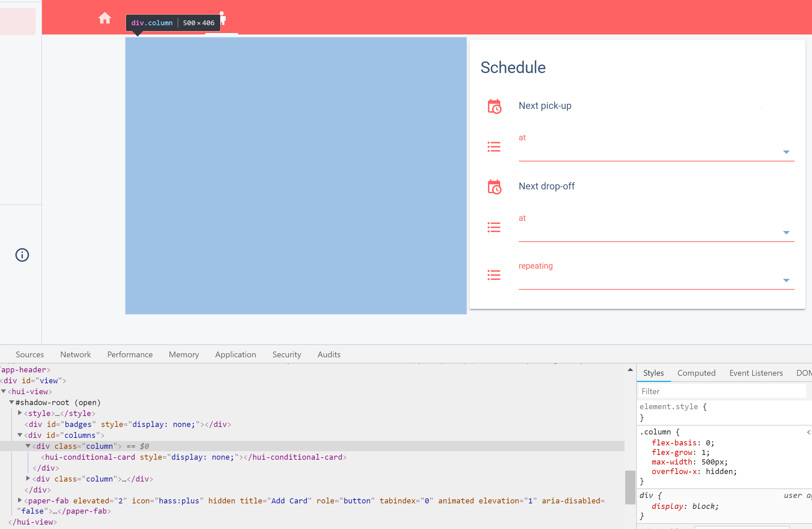Click the Schedule card title

513,67
